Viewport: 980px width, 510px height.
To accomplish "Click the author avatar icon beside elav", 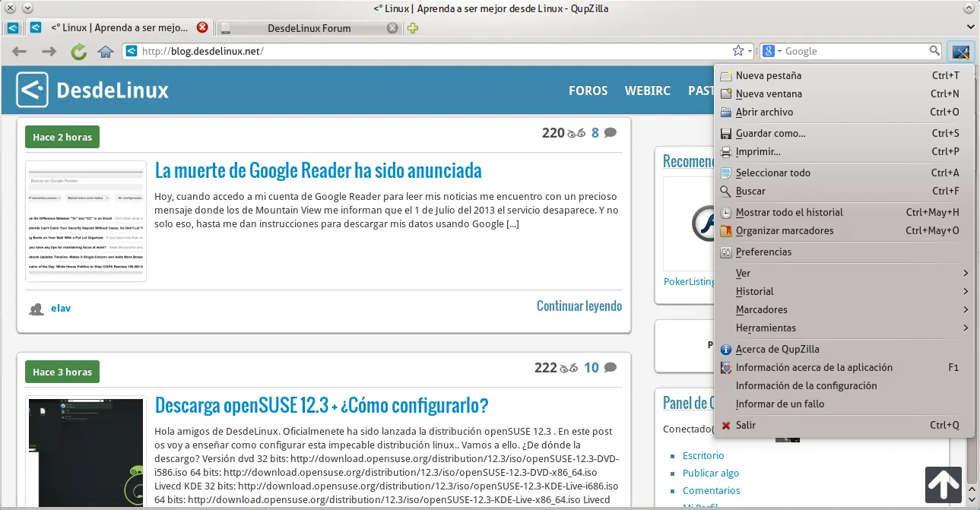I will pyautogui.click(x=36, y=309).
